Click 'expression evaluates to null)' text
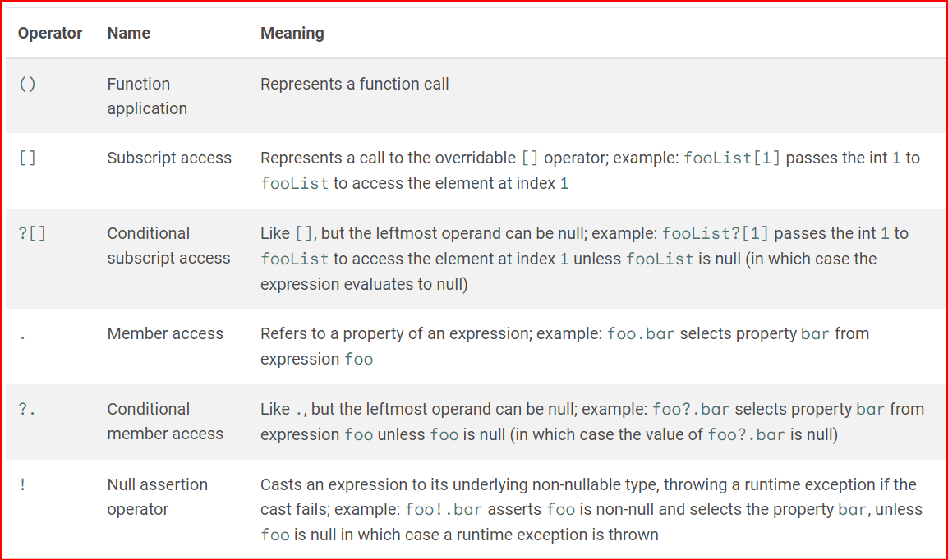 click(x=363, y=284)
